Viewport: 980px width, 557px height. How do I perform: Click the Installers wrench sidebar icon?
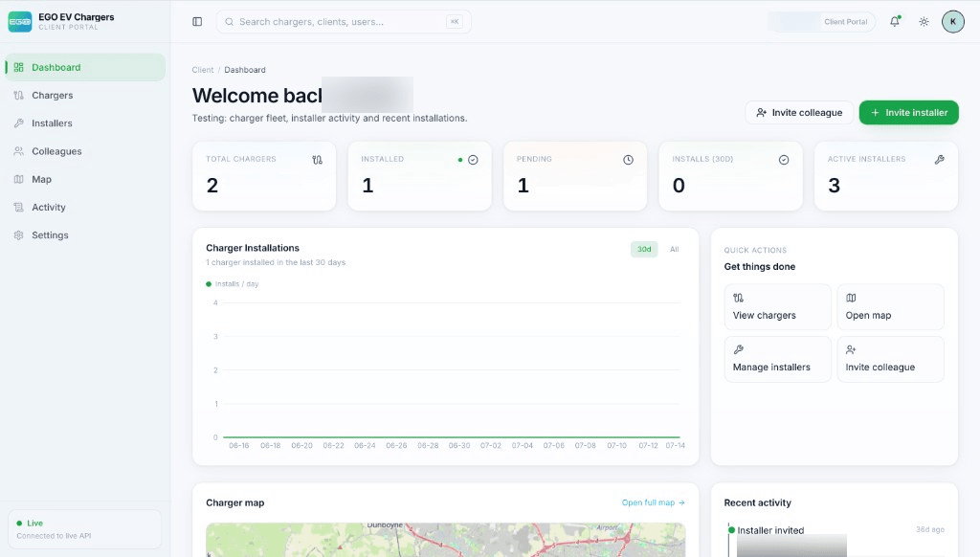[x=19, y=123]
